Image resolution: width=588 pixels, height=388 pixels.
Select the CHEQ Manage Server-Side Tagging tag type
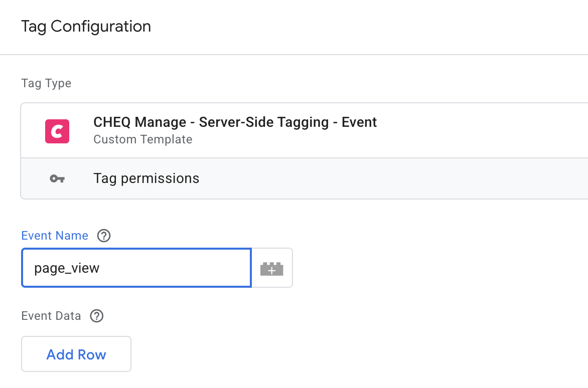coord(304,131)
